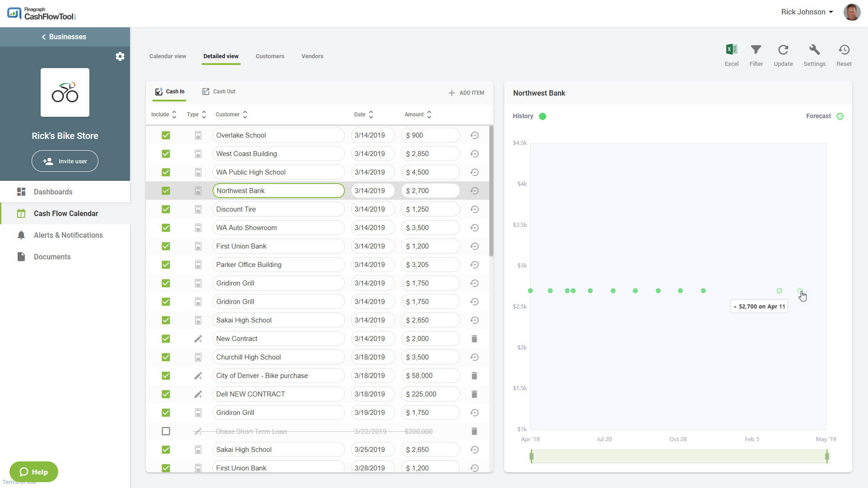This screenshot has height=488, width=868.
Task: Click the Update refresh icon
Action: [x=783, y=50]
